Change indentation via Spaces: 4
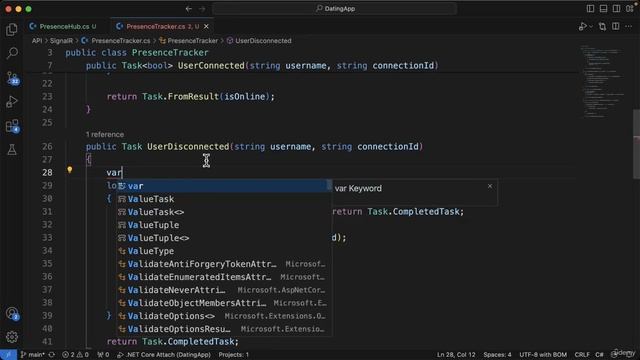 [497, 355]
